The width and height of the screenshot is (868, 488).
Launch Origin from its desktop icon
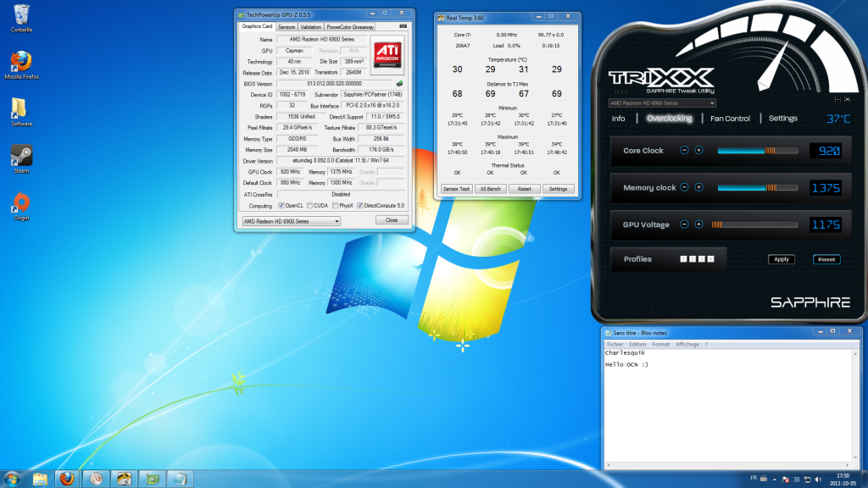coord(21,206)
